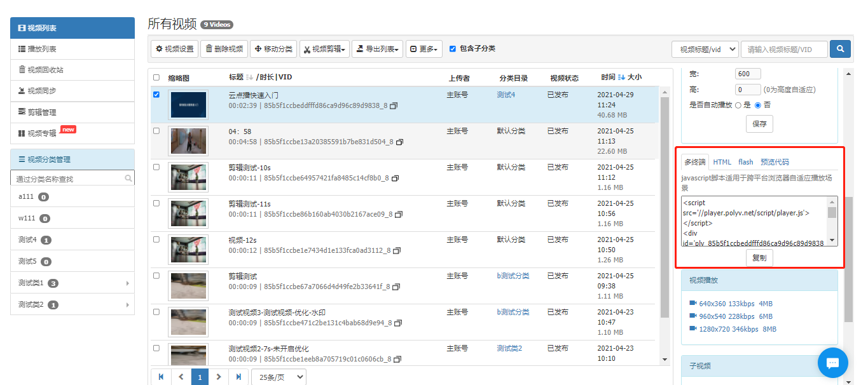
Task: Open 视频设置 gear toolbar button
Action: click(x=174, y=49)
